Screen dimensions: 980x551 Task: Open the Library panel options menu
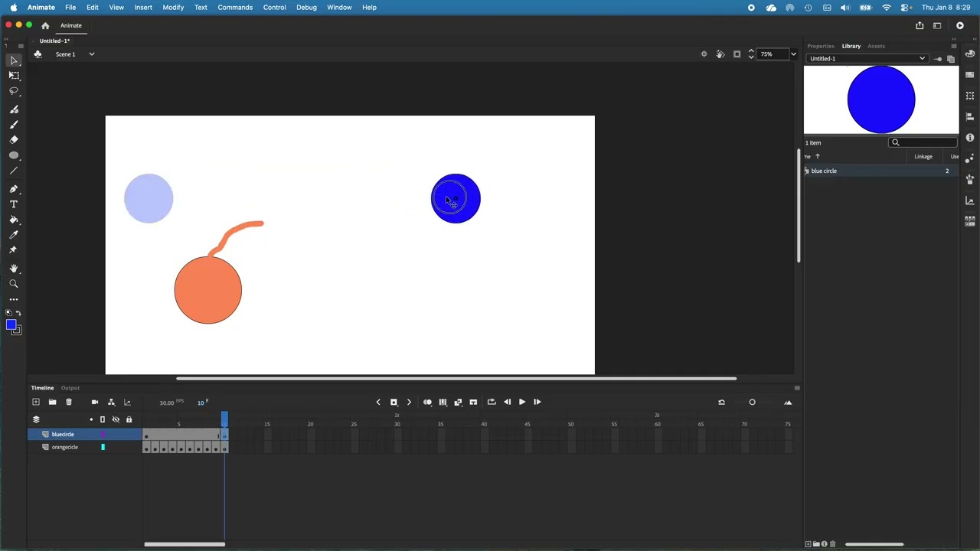(x=953, y=46)
